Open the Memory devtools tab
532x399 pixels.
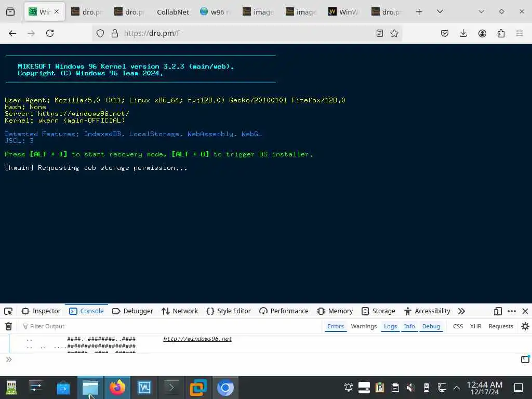click(335, 311)
